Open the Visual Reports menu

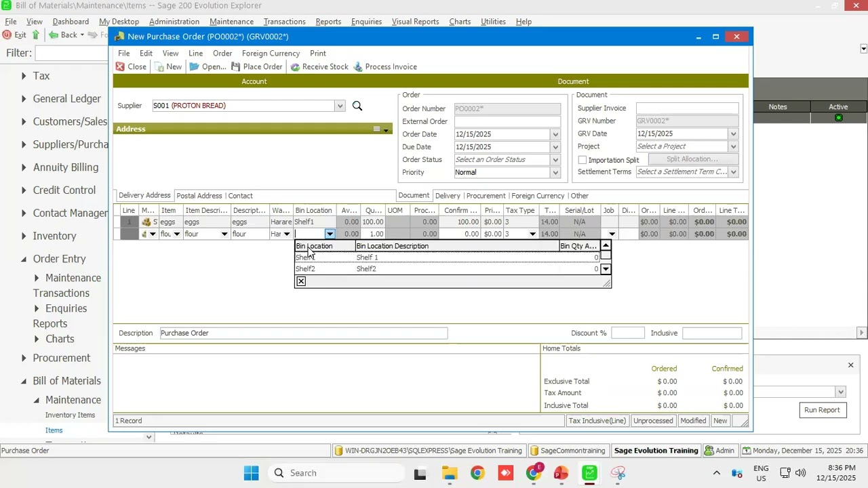(x=415, y=22)
